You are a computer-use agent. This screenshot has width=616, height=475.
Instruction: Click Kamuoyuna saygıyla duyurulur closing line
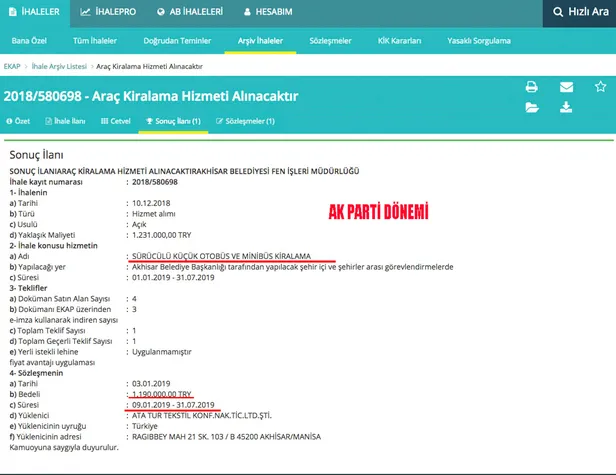[64, 447]
